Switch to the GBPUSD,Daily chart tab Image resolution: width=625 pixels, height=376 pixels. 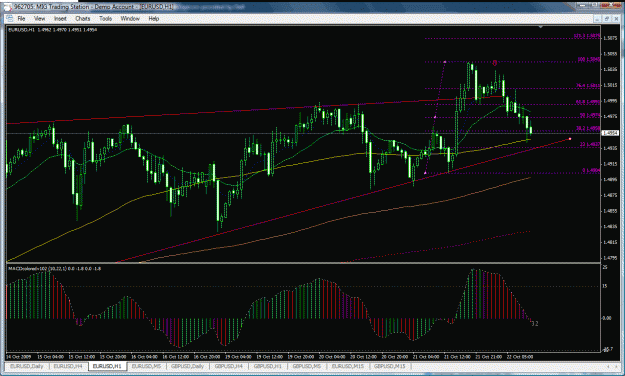pyautogui.click(x=187, y=366)
